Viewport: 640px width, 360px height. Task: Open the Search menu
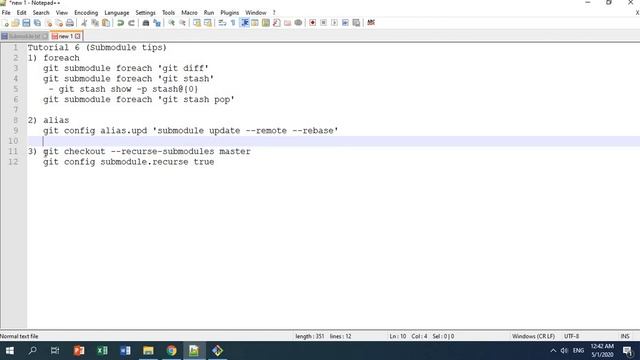[x=41, y=13]
